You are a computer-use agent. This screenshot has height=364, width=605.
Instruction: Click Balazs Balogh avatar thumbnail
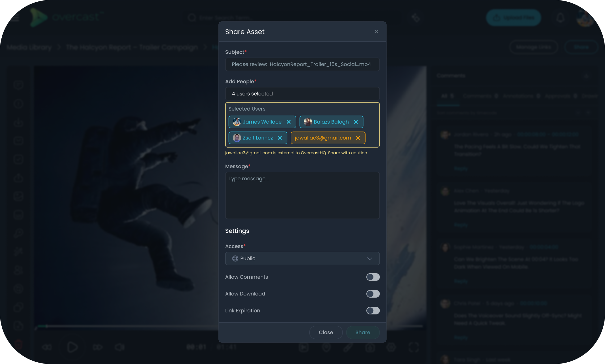pyautogui.click(x=308, y=122)
